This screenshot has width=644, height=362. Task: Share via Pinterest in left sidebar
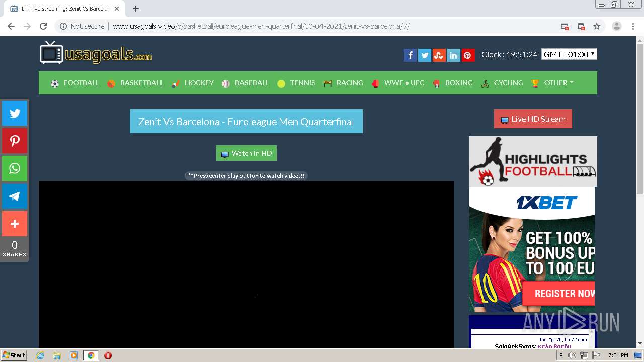click(x=15, y=141)
